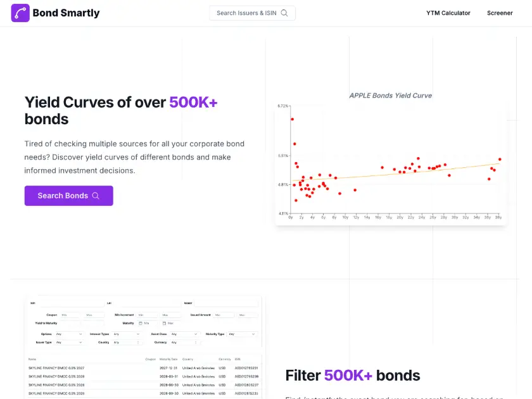This screenshot has width=532, height=399.
Task: Expand the Maturity Type dropdown
Action: tap(242, 333)
